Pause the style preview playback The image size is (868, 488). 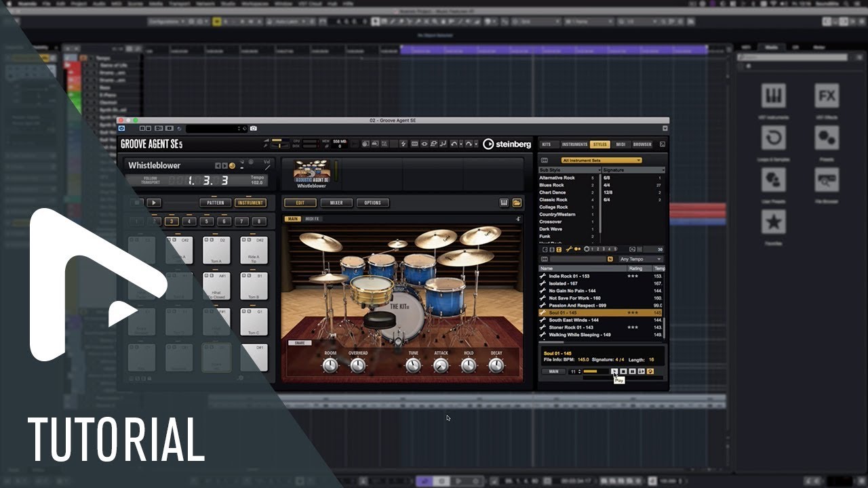tap(632, 371)
